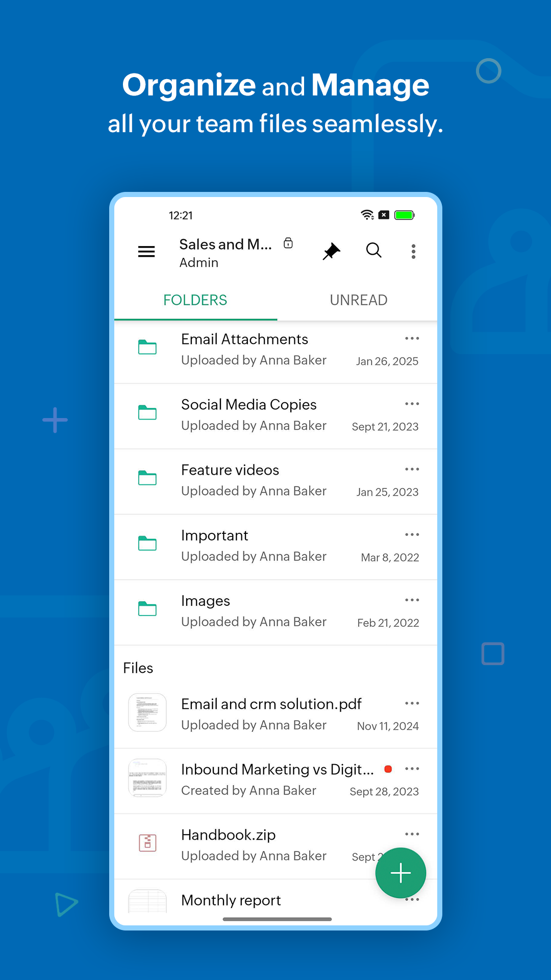Select the FOLDERS tab
This screenshot has width=551, height=980.
(195, 300)
